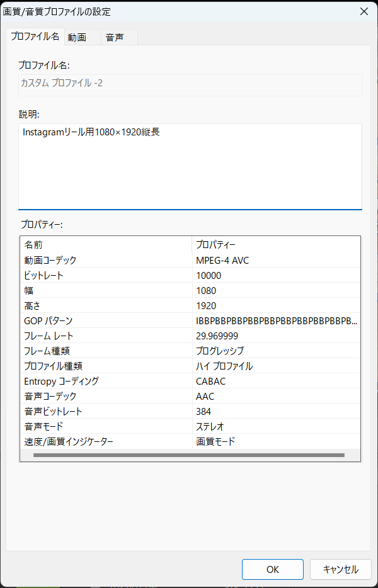Click the IBBPBBP... GOP pattern value

tap(277, 320)
